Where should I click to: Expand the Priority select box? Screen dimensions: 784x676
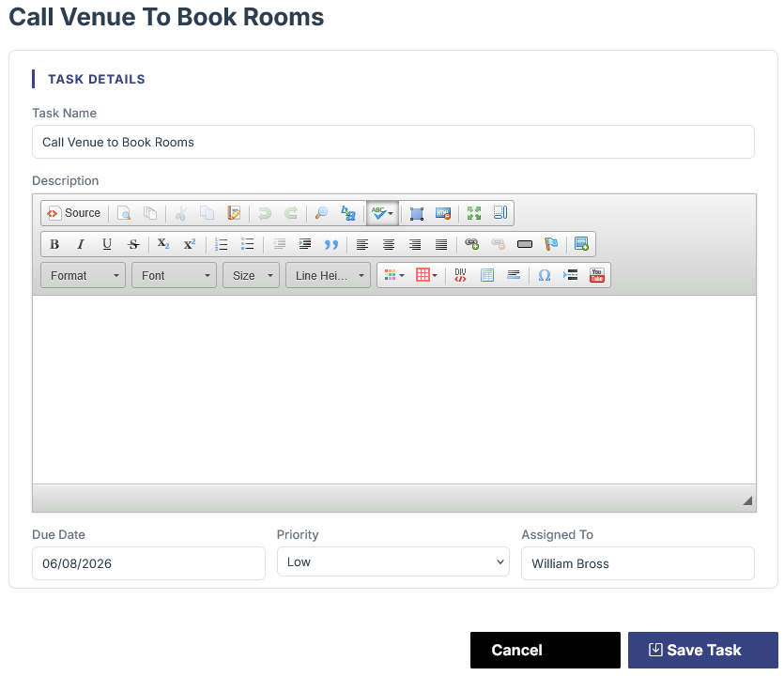point(393,561)
